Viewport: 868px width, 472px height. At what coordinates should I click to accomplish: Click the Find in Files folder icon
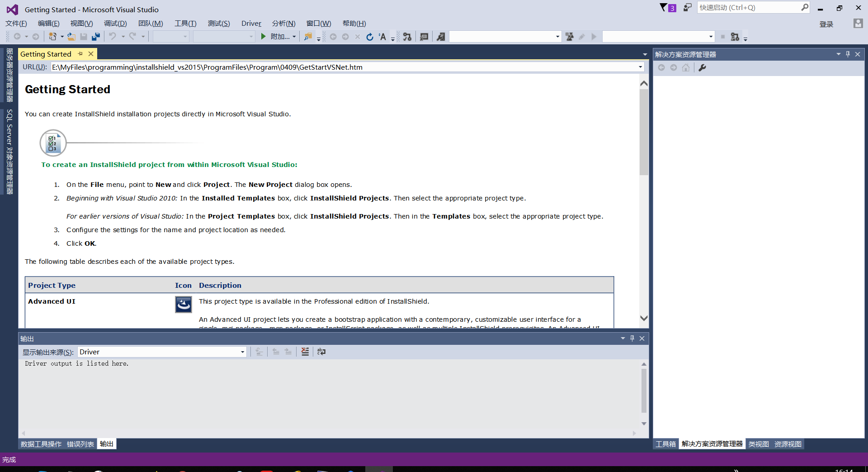click(x=308, y=37)
